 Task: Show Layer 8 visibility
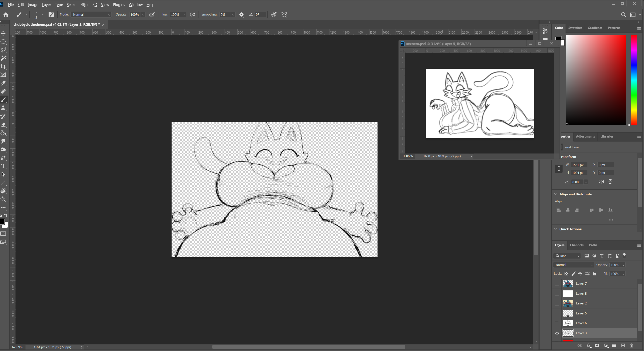coord(557,293)
